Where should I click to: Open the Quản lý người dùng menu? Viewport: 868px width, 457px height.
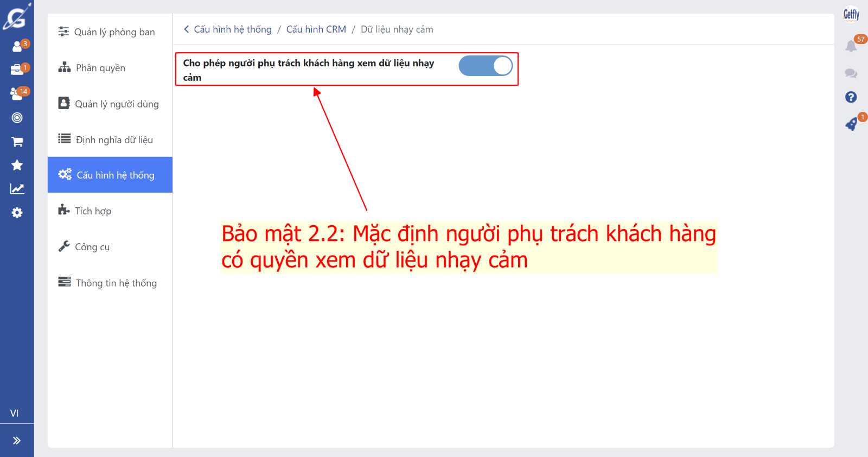point(117,104)
